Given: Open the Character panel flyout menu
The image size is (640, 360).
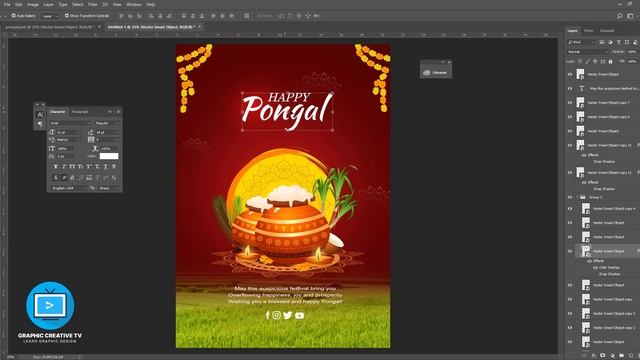Looking at the screenshot, I should click(118, 112).
